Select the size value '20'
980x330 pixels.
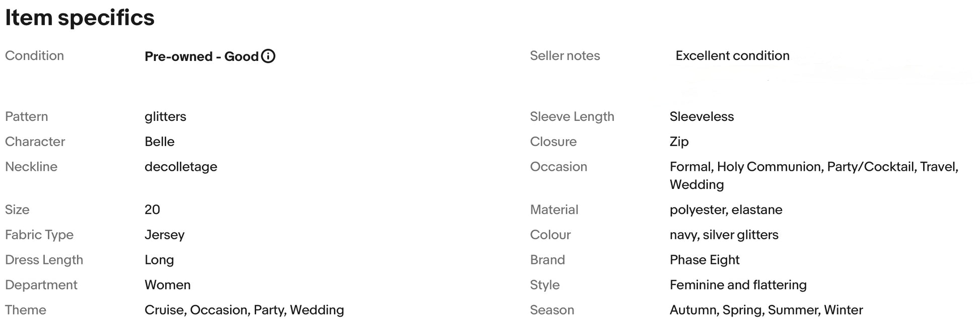[x=152, y=210]
